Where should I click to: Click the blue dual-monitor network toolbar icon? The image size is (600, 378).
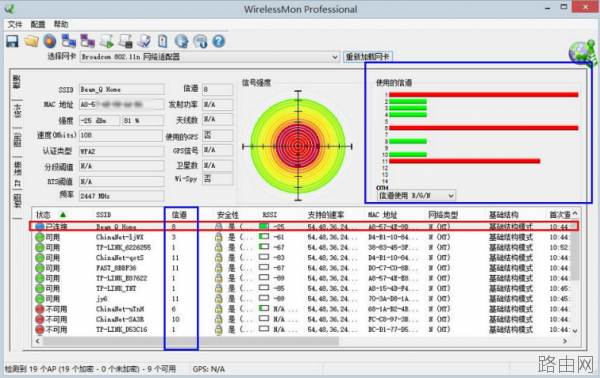pyautogui.click(x=69, y=41)
